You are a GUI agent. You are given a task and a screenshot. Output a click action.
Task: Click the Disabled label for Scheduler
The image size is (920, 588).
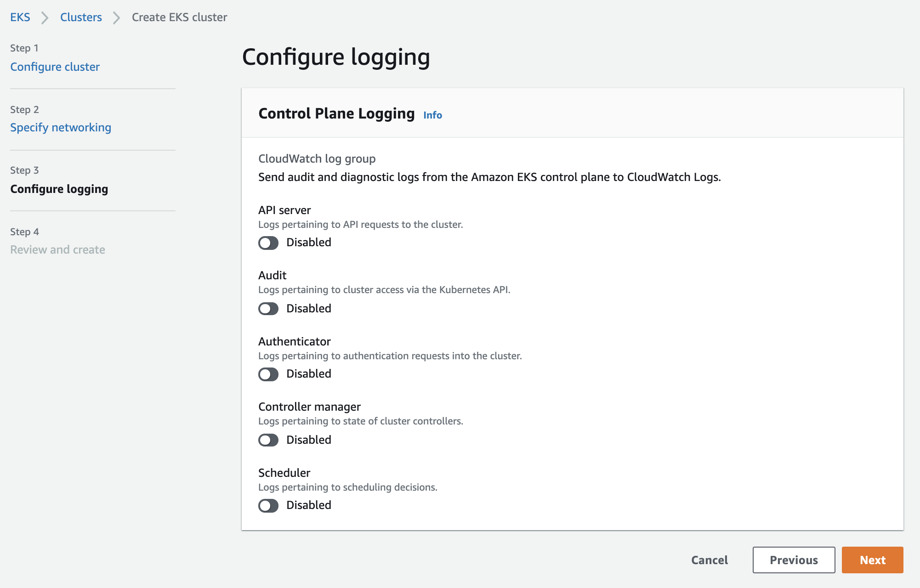coord(308,505)
